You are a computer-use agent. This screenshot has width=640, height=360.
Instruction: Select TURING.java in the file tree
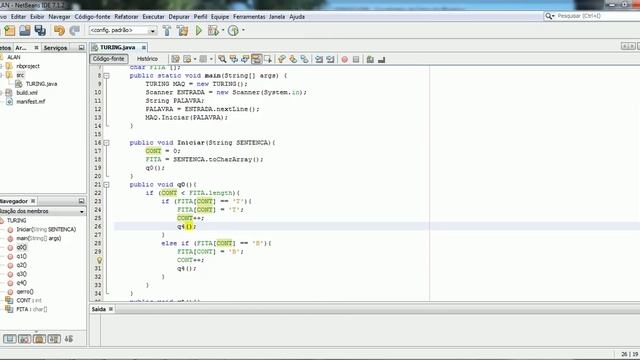tap(41, 84)
